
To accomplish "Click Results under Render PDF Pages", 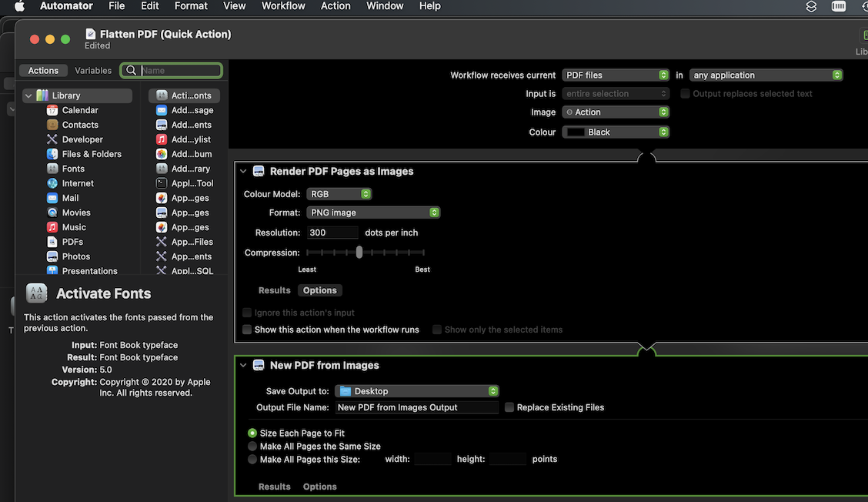I will (x=274, y=290).
